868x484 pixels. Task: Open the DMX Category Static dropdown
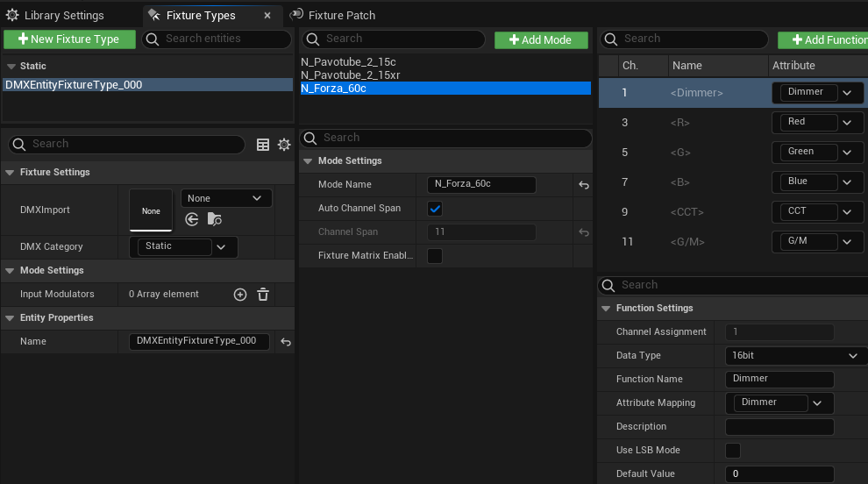tap(183, 246)
